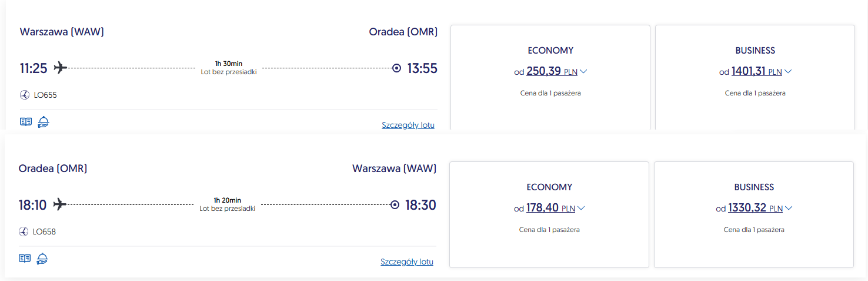Click the arrival circle icon before 18:30
The width and height of the screenshot is (868, 281).
tap(395, 205)
